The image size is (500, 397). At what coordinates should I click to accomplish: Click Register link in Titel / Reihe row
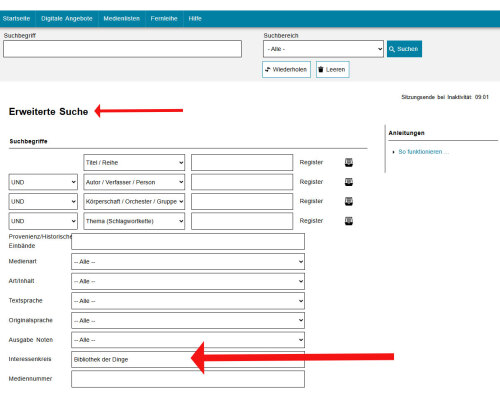click(x=311, y=162)
